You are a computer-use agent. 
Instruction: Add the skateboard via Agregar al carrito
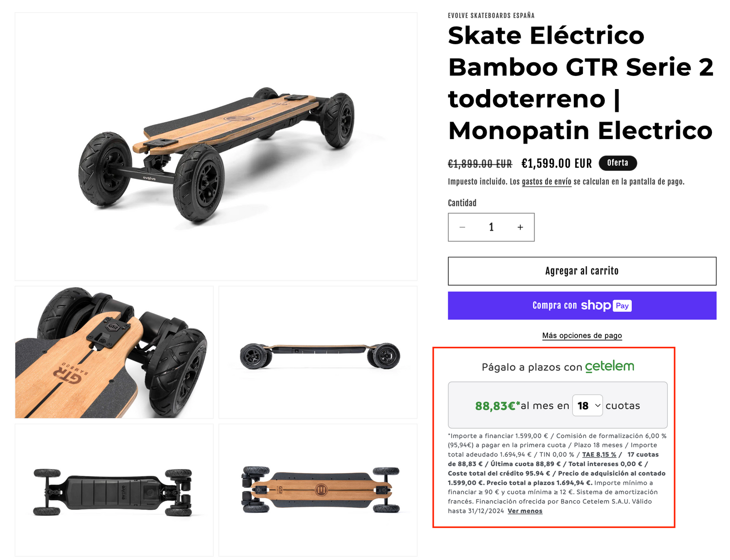click(x=582, y=271)
